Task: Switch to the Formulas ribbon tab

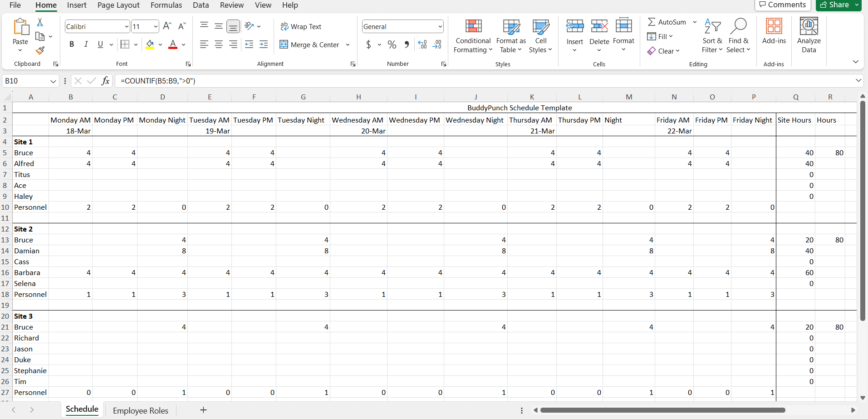Action: pyautogui.click(x=166, y=5)
